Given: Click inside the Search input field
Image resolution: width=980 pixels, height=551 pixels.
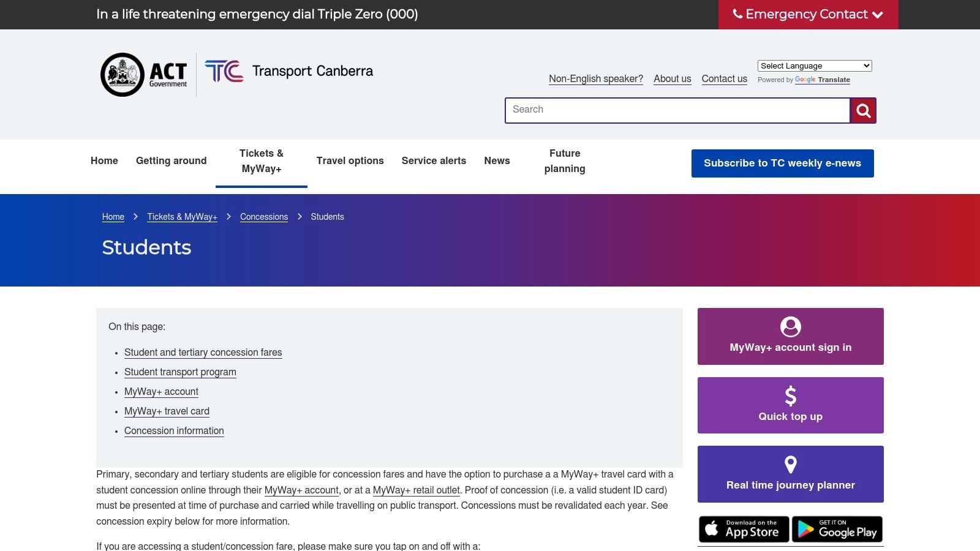Looking at the screenshot, I should point(674,110).
